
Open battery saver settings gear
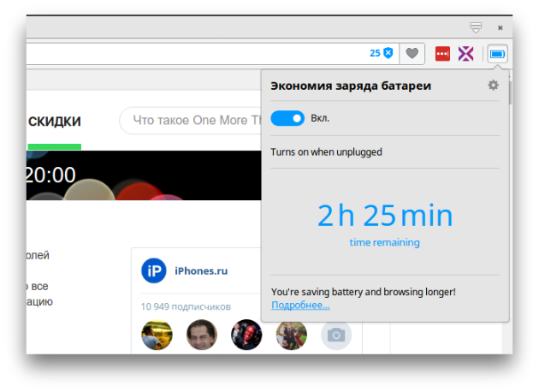(x=493, y=85)
